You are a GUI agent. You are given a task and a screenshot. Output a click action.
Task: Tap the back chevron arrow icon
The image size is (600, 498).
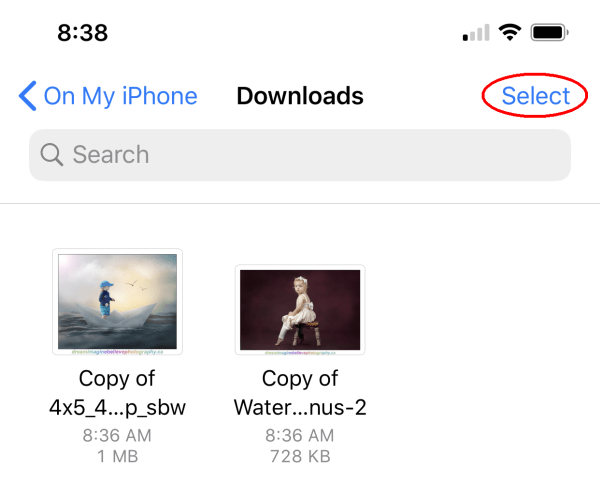[27, 97]
